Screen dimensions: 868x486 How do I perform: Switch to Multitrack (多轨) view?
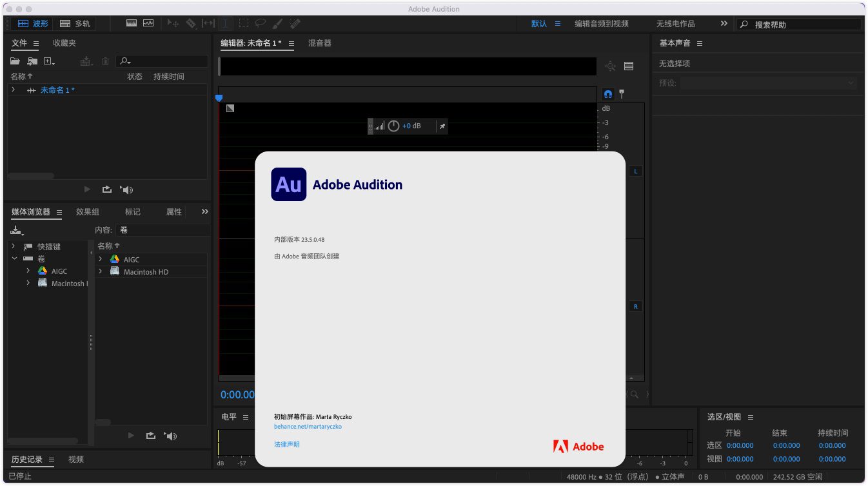[75, 24]
